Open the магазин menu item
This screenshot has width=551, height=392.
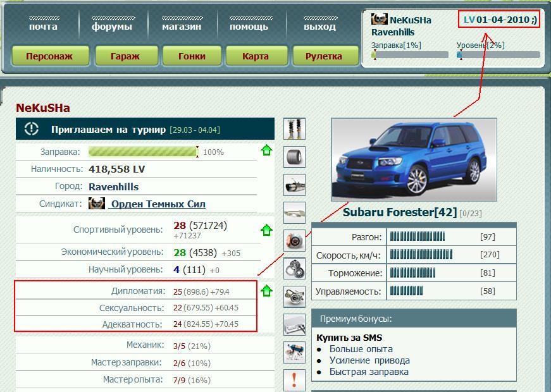pyautogui.click(x=182, y=27)
